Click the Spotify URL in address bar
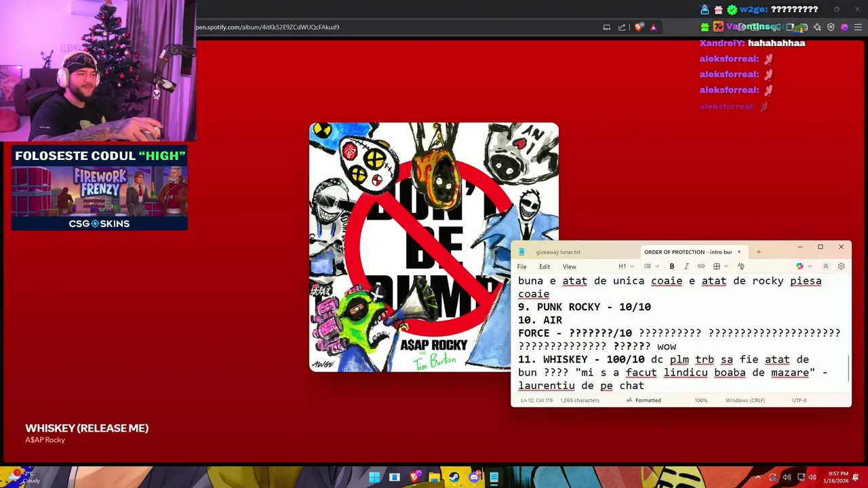The width and height of the screenshot is (868, 488). pos(268,27)
